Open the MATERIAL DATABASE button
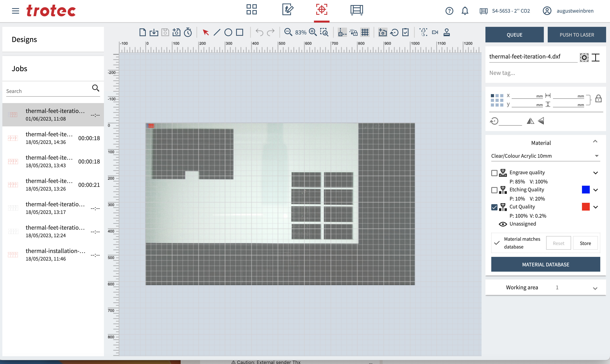Viewport: 610px width, 364px height. point(545,264)
